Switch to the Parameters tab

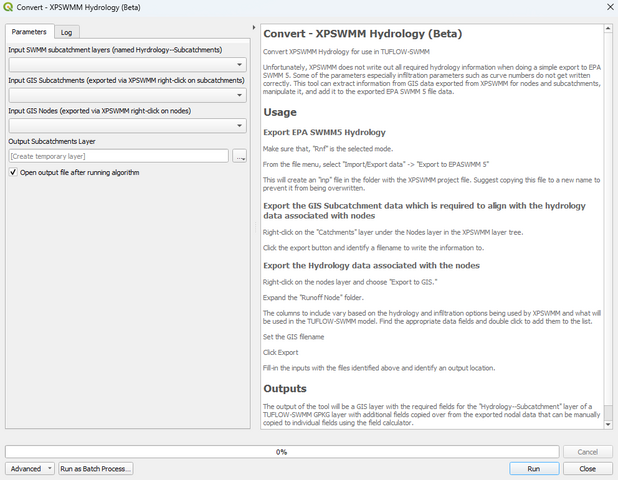tap(28, 32)
